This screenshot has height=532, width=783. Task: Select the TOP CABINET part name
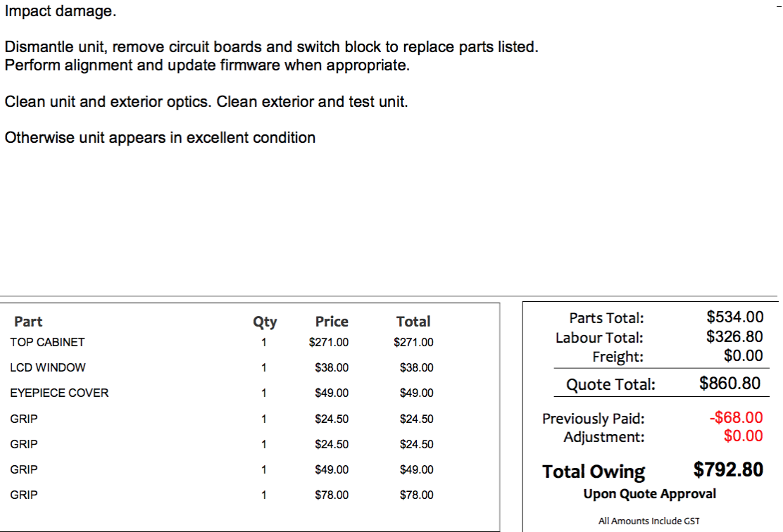pos(47,342)
